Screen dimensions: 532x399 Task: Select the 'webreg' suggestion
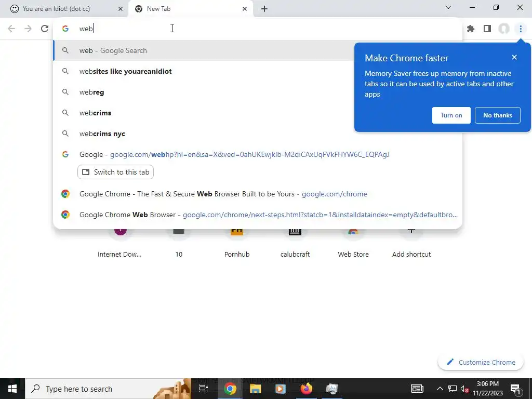[204, 92]
